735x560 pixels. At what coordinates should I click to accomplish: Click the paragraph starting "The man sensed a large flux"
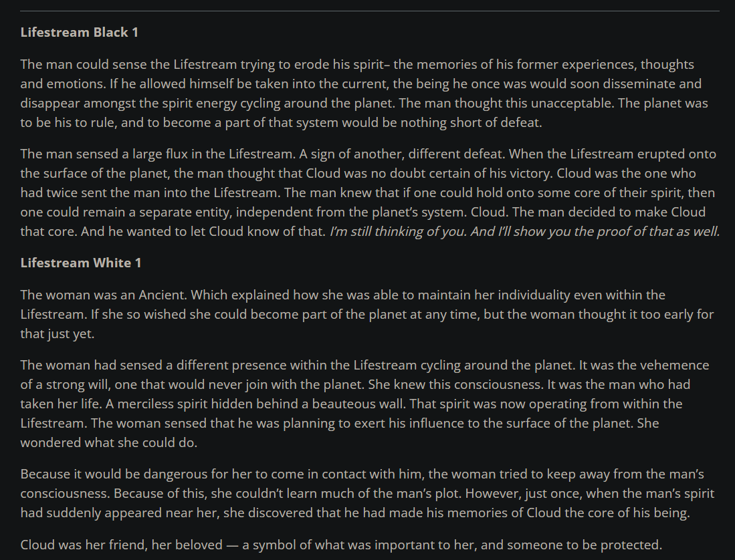[x=370, y=192]
